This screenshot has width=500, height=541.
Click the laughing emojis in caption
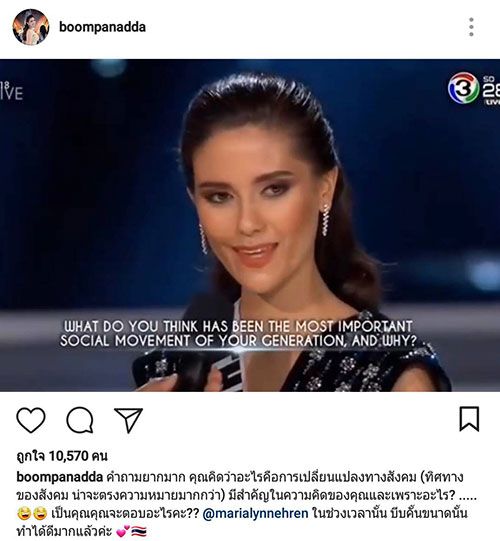click(x=32, y=514)
